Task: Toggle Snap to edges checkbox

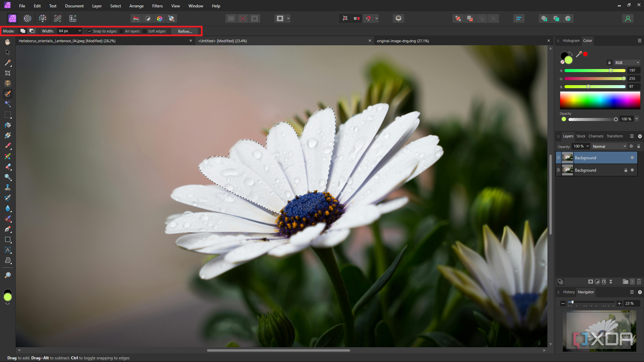Action: click(90, 31)
